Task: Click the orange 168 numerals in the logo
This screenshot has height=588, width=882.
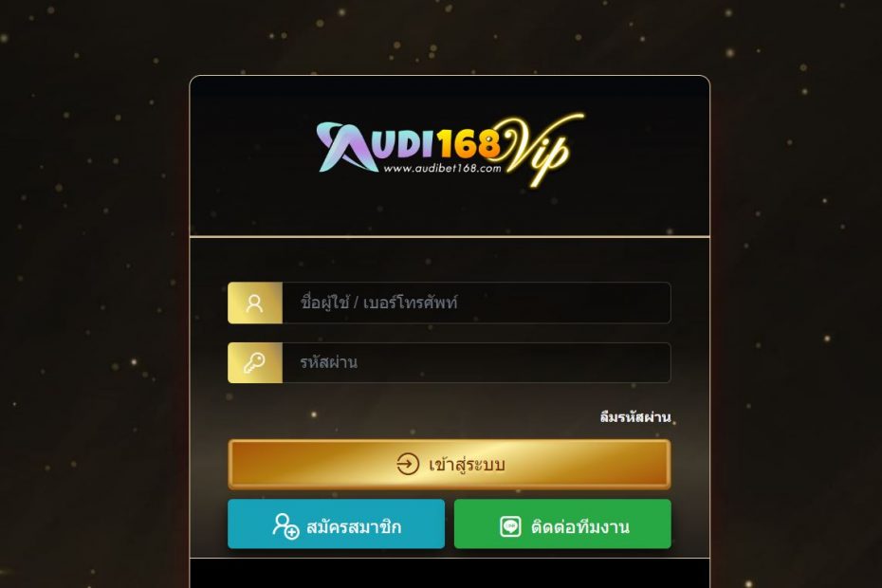Action: 469,144
